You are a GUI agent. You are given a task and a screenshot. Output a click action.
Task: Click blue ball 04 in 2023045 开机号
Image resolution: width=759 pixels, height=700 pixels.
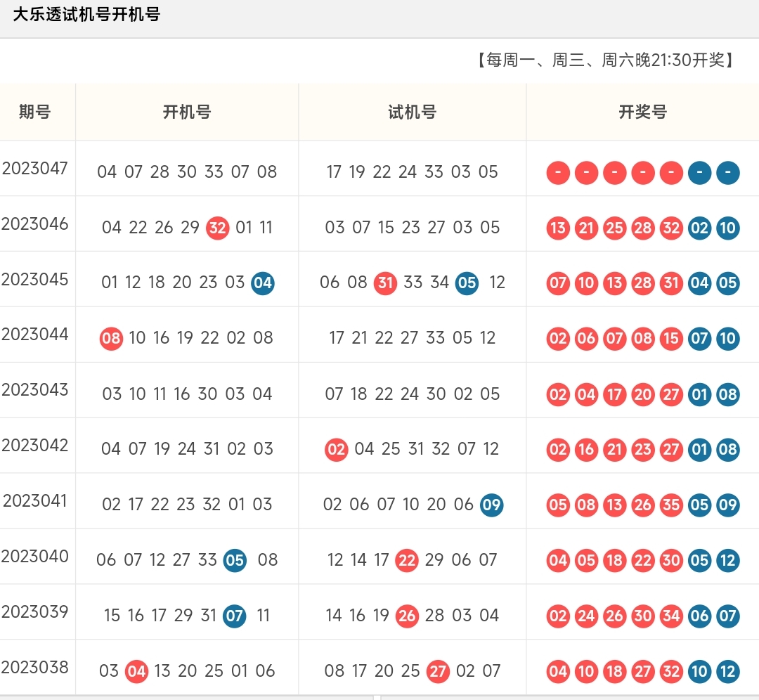click(263, 283)
